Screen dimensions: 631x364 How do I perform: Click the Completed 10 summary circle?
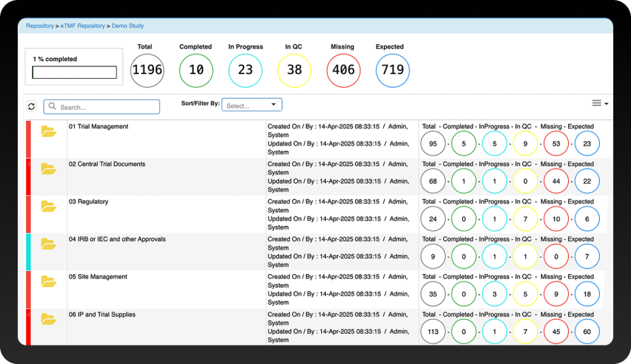(x=196, y=70)
